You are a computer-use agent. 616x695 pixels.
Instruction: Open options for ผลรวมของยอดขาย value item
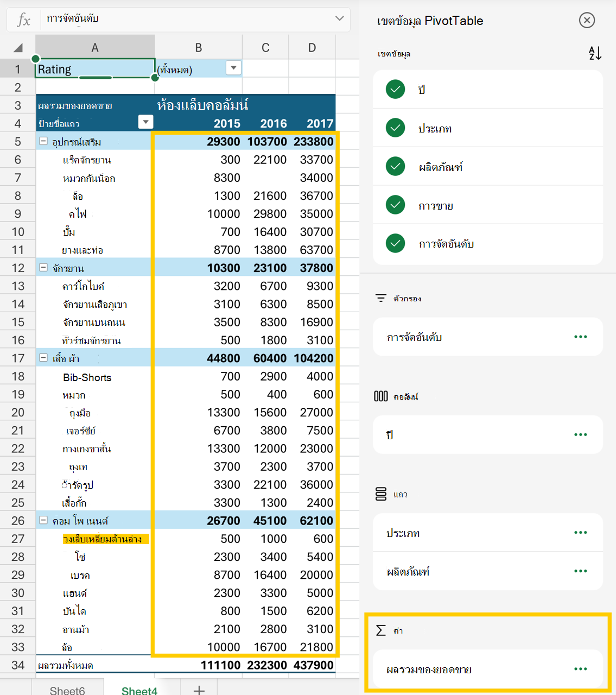coord(581,669)
